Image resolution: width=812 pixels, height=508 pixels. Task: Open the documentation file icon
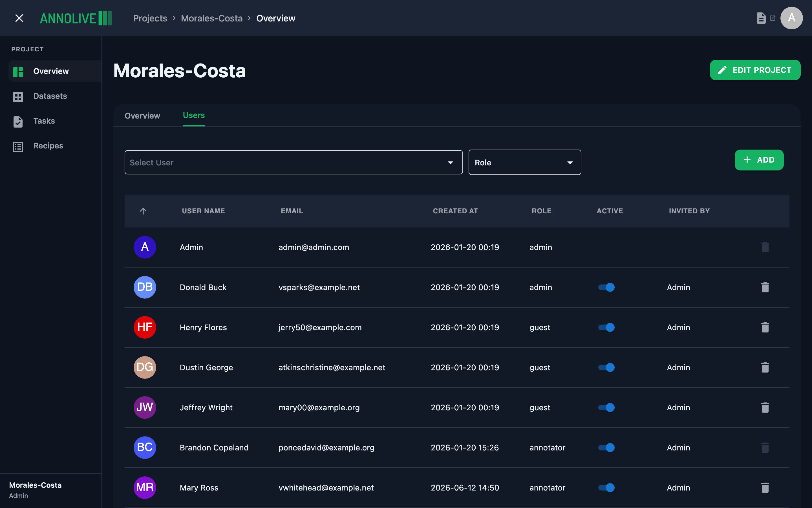(761, 18)
